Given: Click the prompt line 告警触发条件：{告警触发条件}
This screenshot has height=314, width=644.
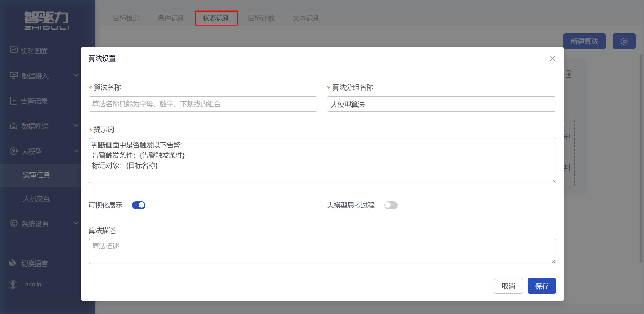Looking at the screenshot, I should pyautogui.click(x=138, y=155).
